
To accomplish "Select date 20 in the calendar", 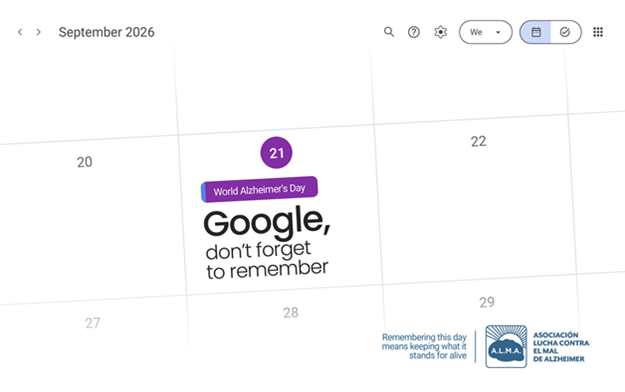I will click(85, 162).
